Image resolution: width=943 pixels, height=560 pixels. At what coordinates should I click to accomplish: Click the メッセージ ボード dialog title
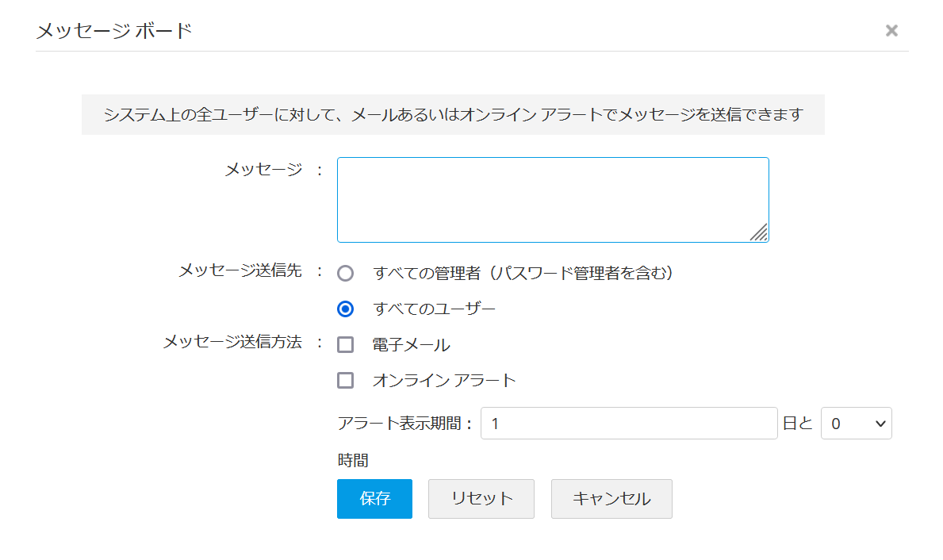(114, 31)
